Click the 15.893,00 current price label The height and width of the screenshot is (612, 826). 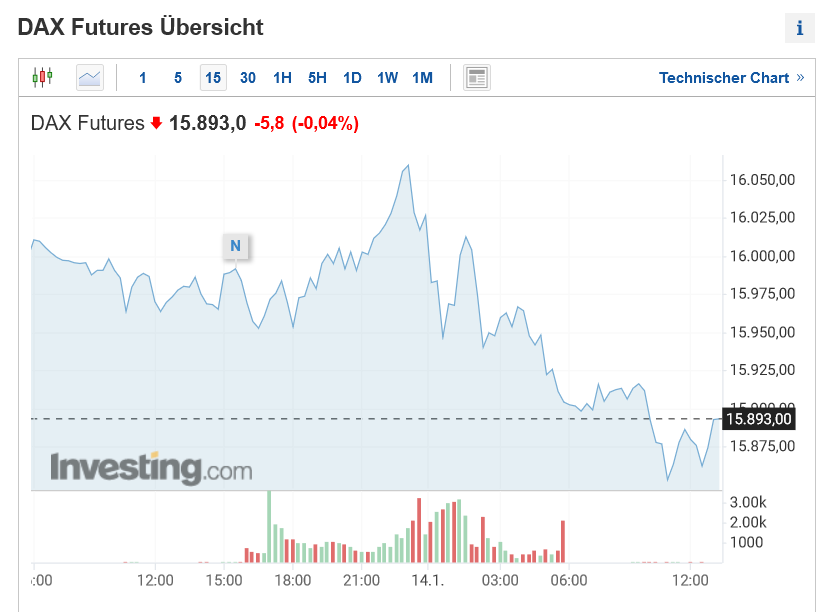[759, 419]
